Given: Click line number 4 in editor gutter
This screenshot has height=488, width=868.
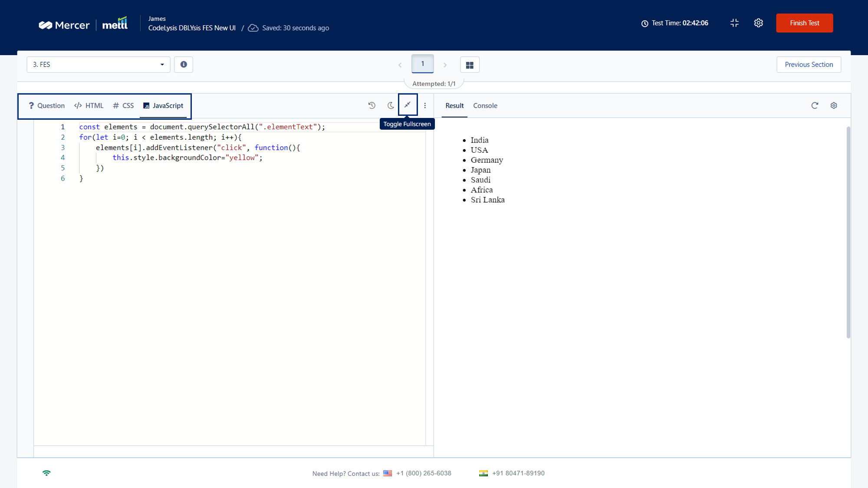Looking at the screenshot, I should click(x=63, y=157).
